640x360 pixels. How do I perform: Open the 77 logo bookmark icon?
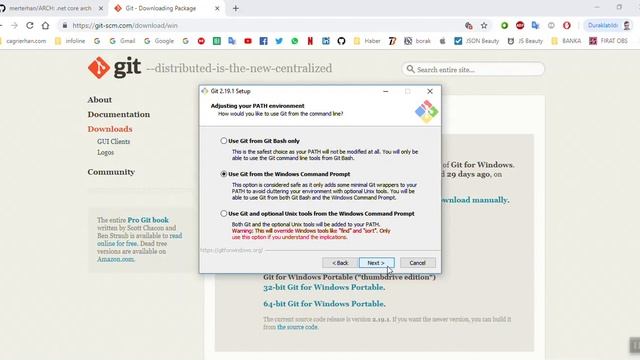point(392,41)
